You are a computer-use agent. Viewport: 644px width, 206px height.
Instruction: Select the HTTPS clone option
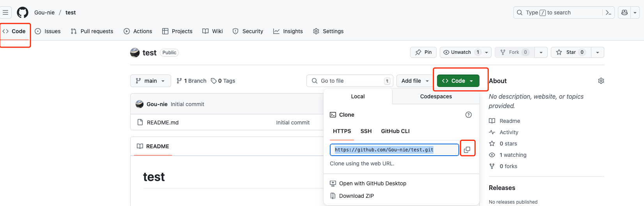342,131
